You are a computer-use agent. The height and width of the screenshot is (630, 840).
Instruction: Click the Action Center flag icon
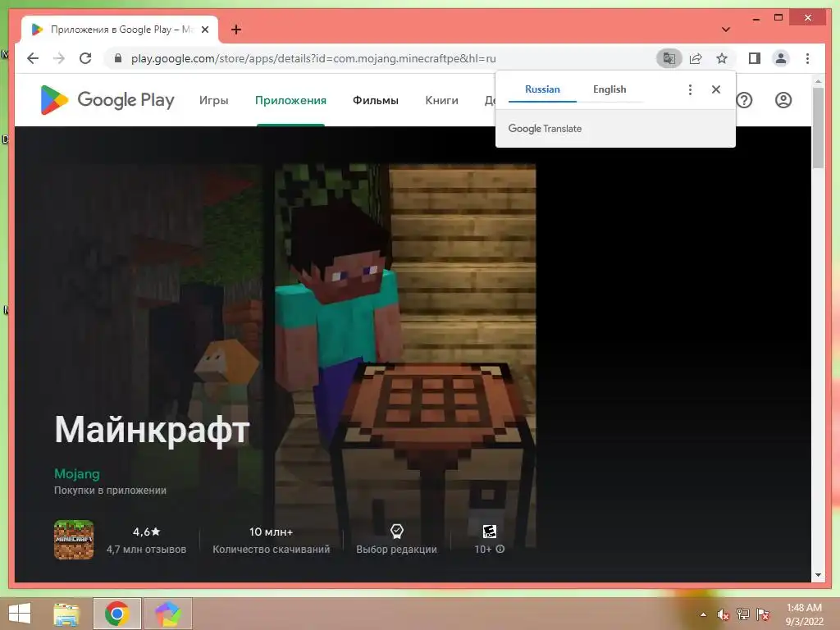pos(763,614)
